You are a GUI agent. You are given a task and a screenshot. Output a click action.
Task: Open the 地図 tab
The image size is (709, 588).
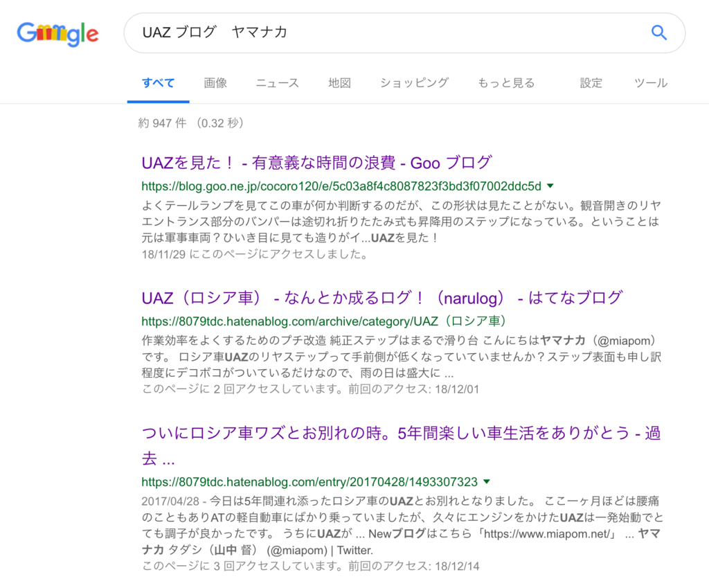(339, 83)
